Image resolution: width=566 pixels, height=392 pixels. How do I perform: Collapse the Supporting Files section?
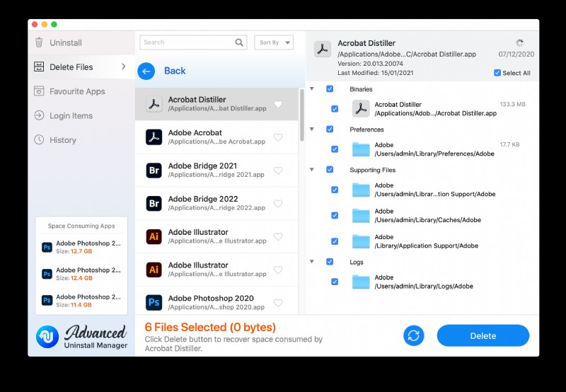(x=312, y=170)
